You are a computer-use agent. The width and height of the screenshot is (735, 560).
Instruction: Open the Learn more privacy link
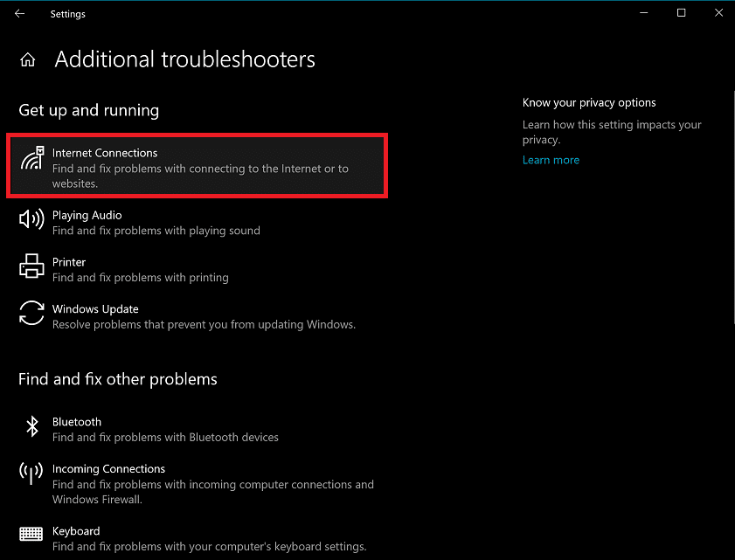pos(551,160)
